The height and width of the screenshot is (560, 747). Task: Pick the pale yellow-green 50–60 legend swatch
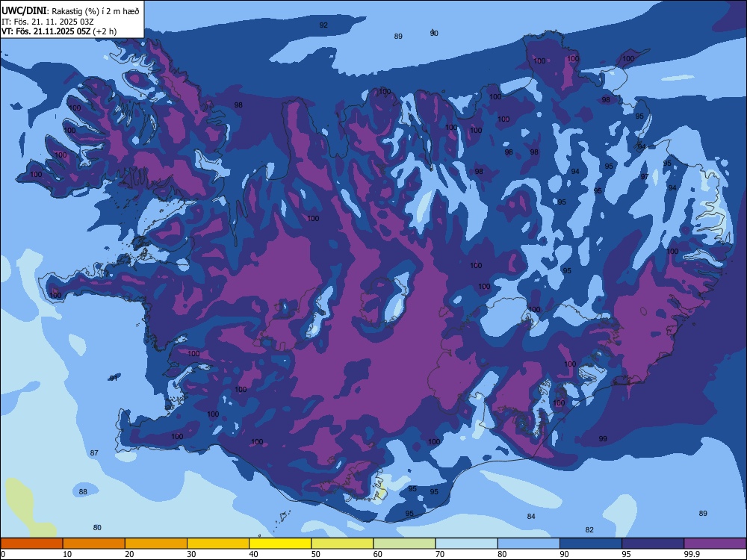pyautogui.click(x=342, y=544)
